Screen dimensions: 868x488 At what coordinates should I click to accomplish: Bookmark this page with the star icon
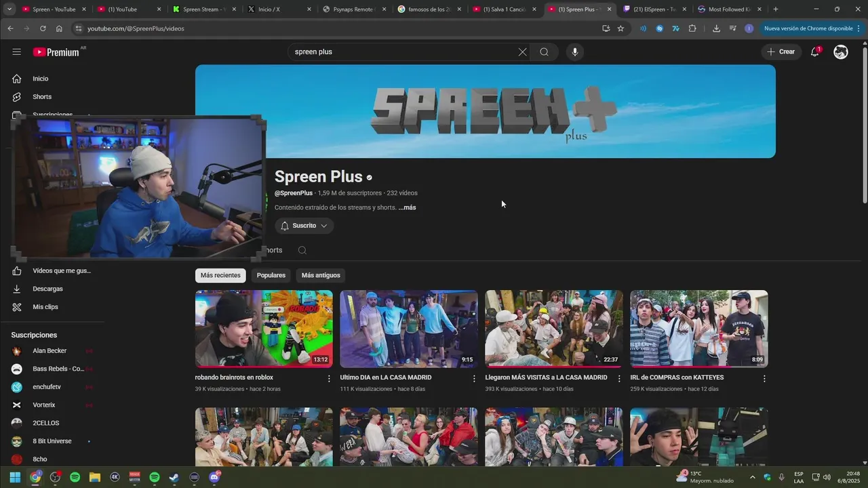620,28
